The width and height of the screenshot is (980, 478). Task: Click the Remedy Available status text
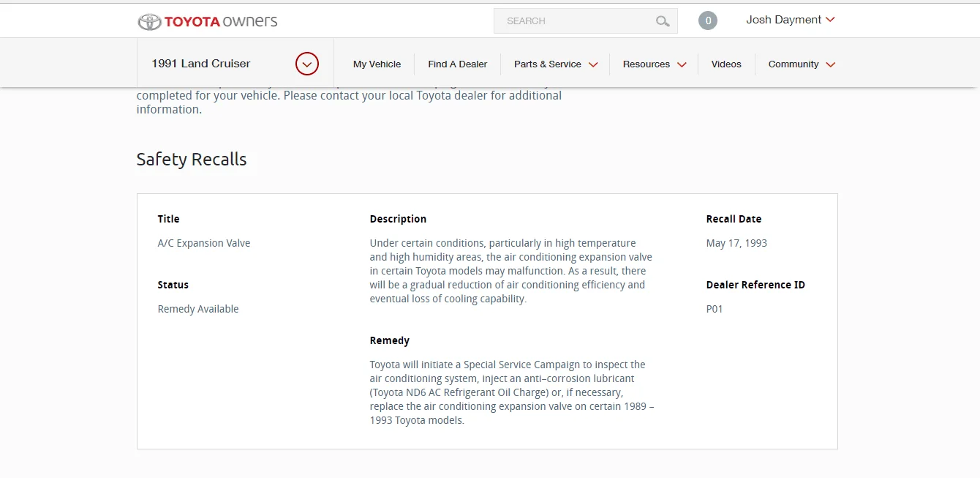[x=198, y=309]
